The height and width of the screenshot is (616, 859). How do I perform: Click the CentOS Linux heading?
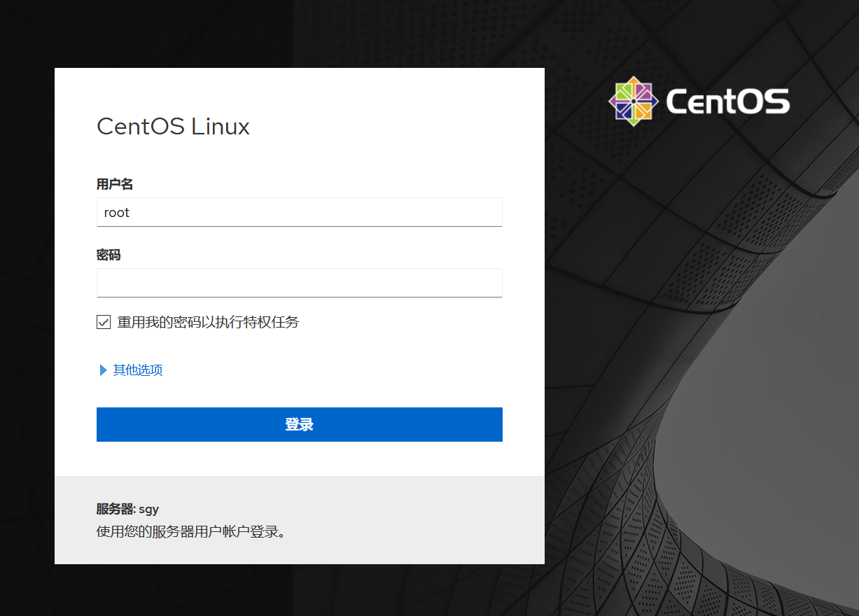[x=173, y=127]
